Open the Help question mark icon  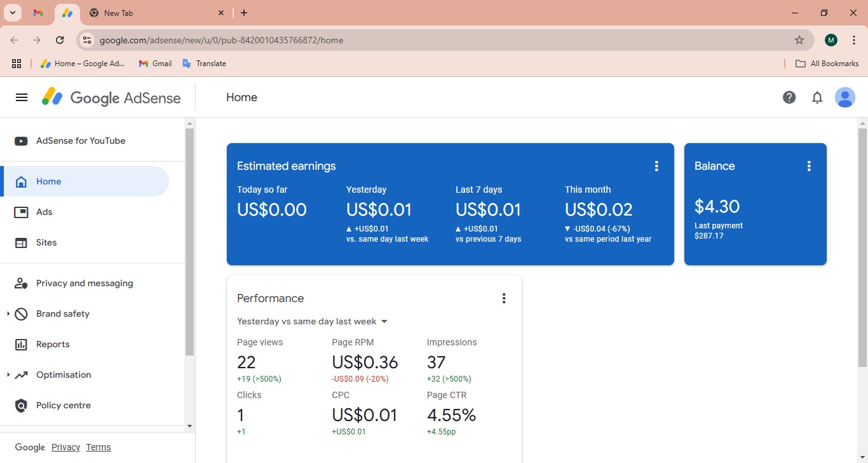tap(789, 97)
